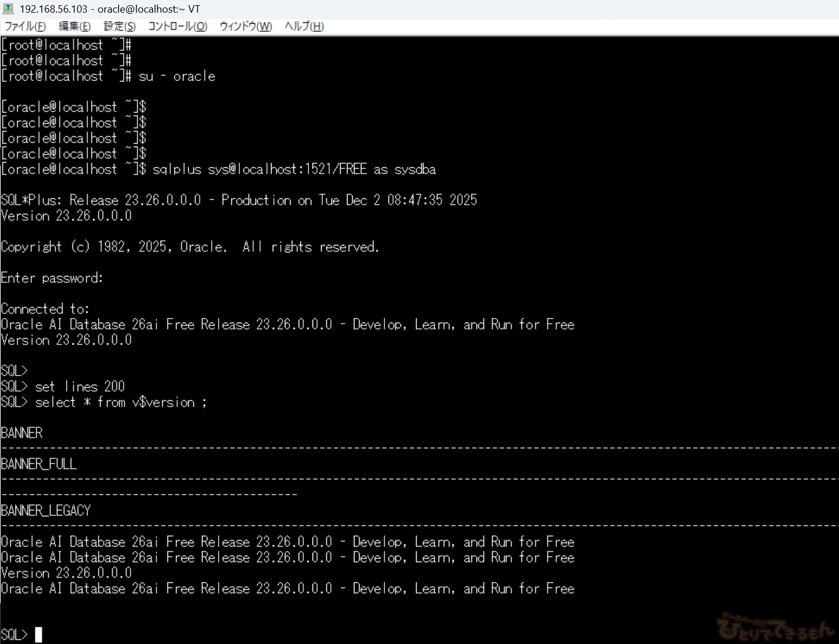Click the Tera Term icon in the title bar
Image resolution: width=839 pixels, height=644 pixels.
click(8, 9)
